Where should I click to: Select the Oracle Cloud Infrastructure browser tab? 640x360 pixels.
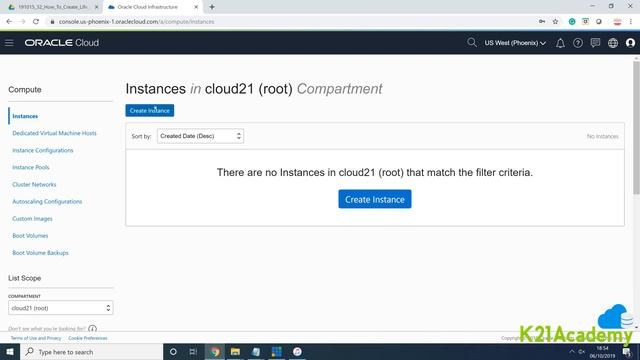151,7
